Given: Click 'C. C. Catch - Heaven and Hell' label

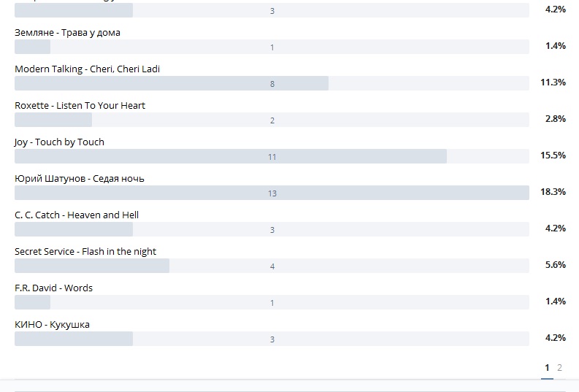Looking at the screenshot, I should [x=77, y=215].
